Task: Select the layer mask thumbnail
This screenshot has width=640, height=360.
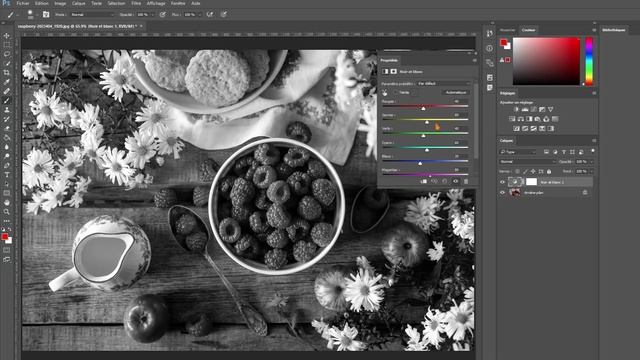Action: (x=531, y=182)
